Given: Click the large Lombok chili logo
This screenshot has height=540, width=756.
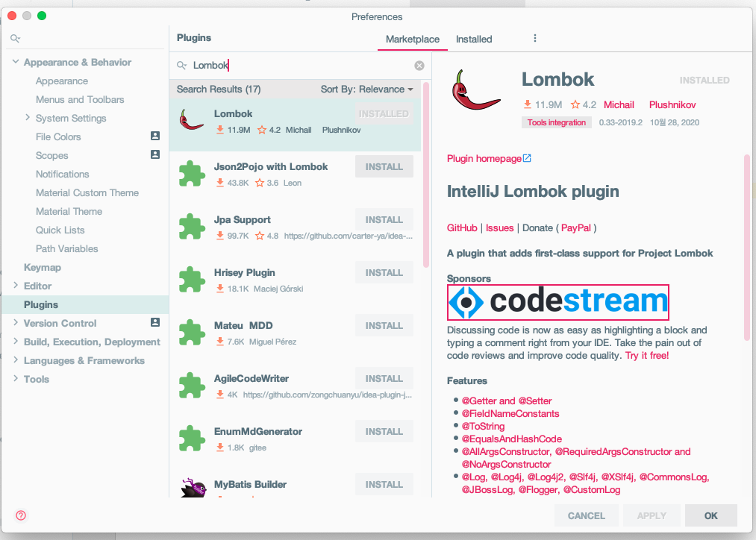Looking at the screenshot, I should click(475, 90).
